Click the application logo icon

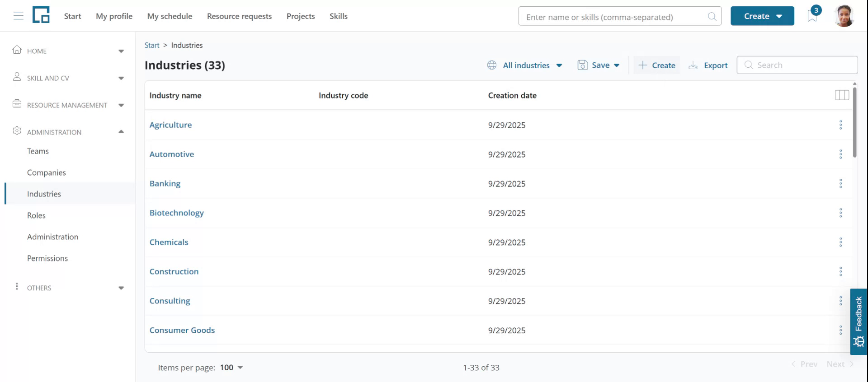pos(41,15)
